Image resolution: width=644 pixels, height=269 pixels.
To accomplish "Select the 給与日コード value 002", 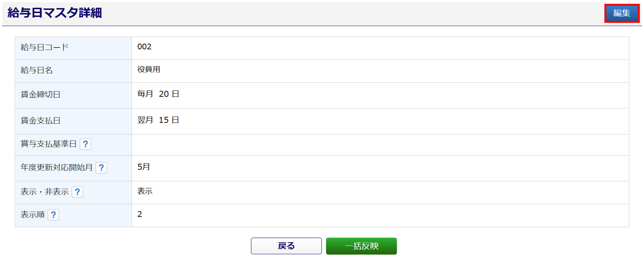I will coord(144,47).
